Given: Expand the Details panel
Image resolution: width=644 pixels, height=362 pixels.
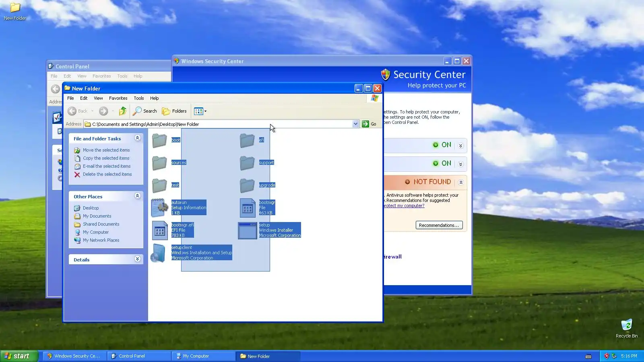Looking at the screenshot, I should click(137, 259).
